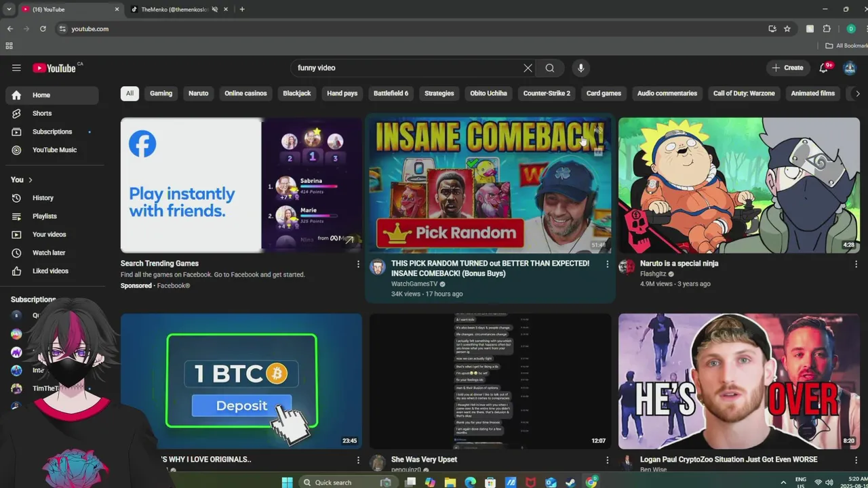This screenshot has width=868, height=488.
Task: Open the All Bookmarks folder
Action: coord(846,45)
